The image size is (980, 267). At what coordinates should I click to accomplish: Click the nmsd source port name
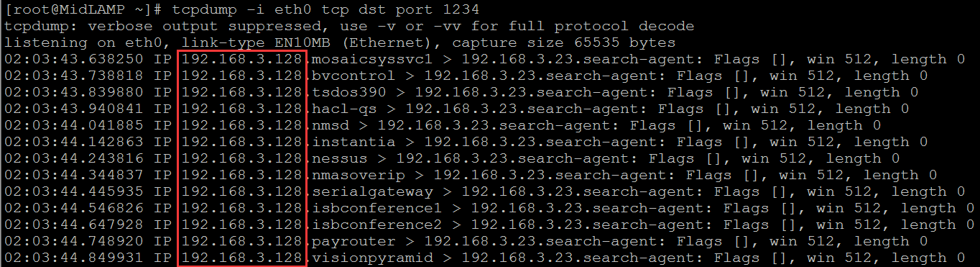(x=330, y=126)
